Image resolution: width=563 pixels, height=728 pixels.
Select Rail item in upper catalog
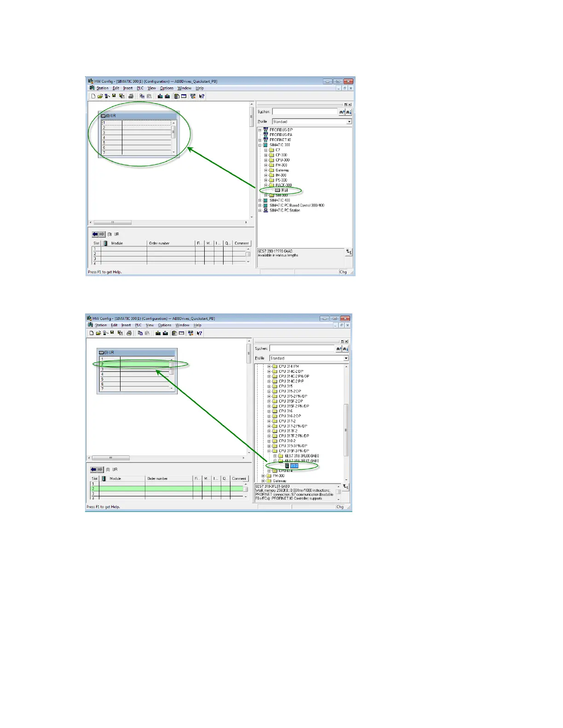click(x=284, y=190)
